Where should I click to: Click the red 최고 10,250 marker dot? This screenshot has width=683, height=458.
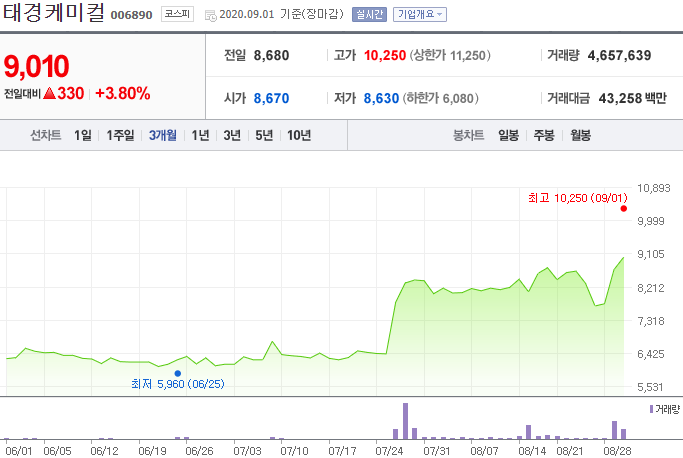[624, 209]
